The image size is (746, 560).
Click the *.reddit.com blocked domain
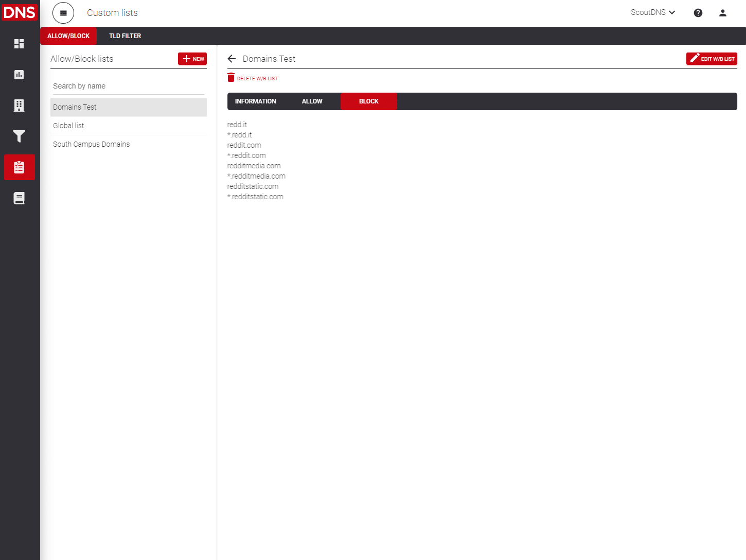pos(247,155)
